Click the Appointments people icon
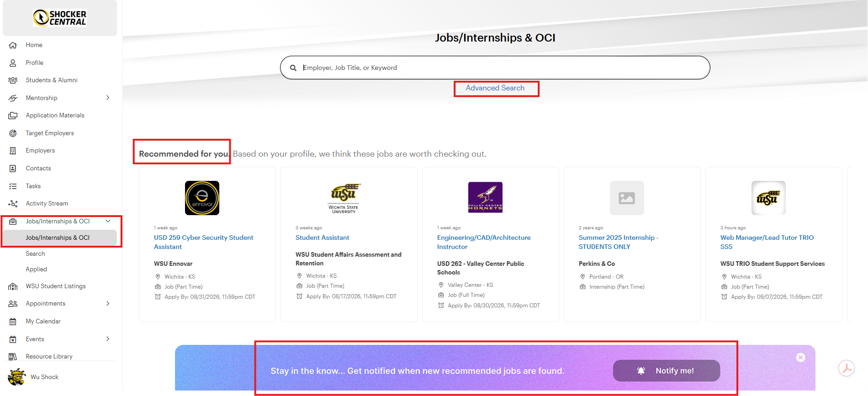 pos(13,304)
